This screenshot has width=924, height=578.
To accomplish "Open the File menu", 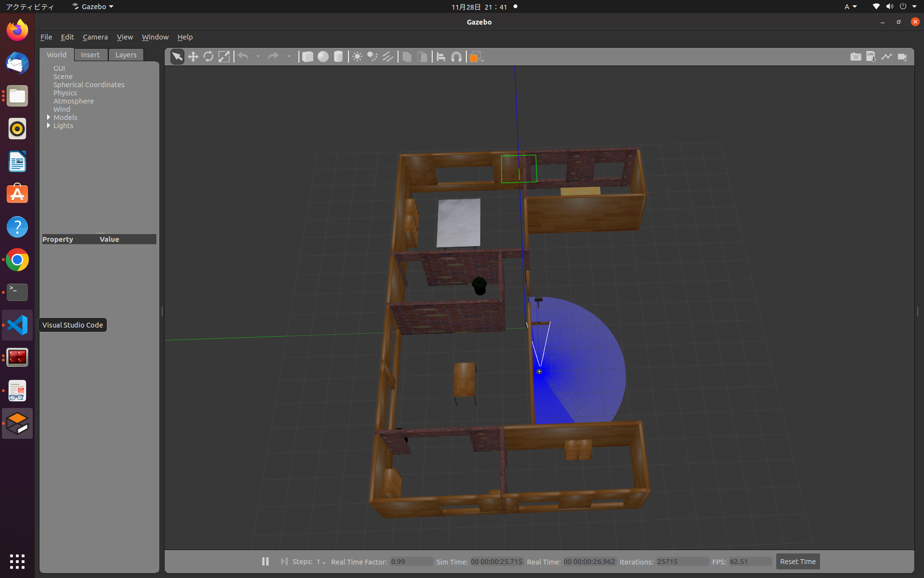I will [x=46, y=37].
